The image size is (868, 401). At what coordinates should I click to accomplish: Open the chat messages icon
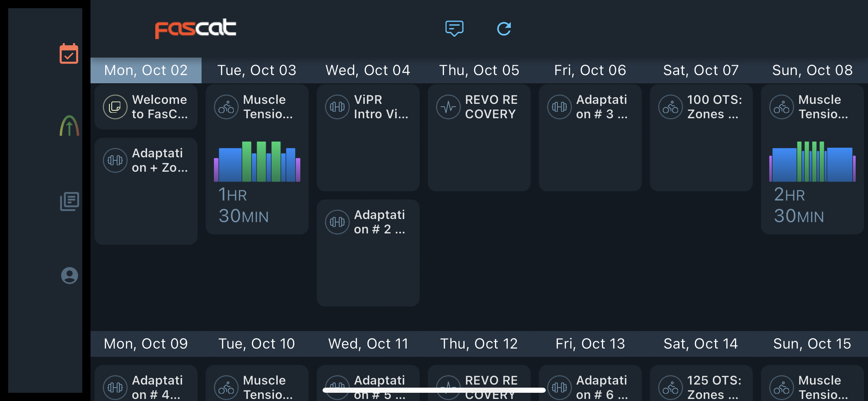(x=454, y=28)
